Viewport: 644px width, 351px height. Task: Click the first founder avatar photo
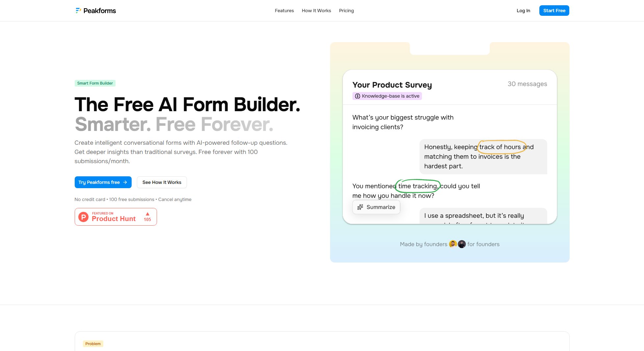pos(453,244)
